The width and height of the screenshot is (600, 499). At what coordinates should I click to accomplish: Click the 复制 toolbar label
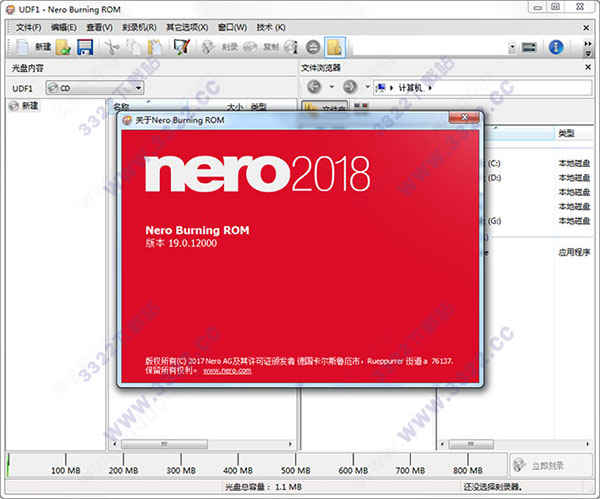271,47
